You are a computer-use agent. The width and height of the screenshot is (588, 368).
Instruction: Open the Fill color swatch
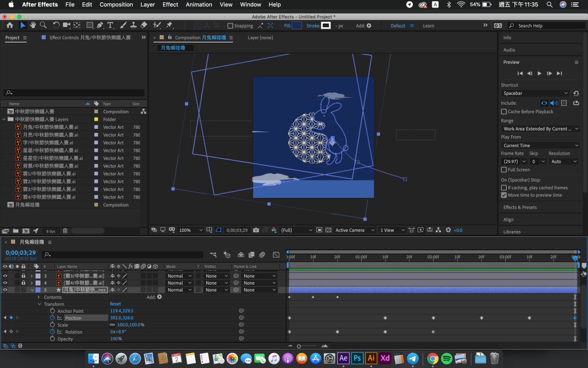pos(297,26)
